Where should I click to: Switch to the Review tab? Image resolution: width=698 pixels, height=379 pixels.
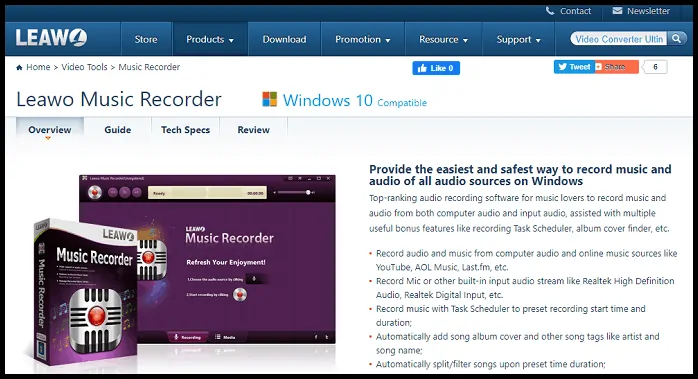253,130
